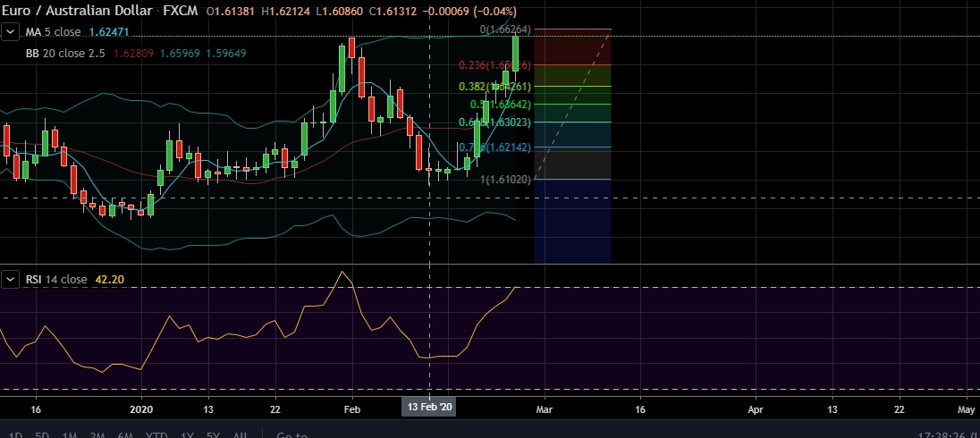Click the 2020 label on time axis
Viewport: 980px width, 438px height.
[x=142, y=410]
